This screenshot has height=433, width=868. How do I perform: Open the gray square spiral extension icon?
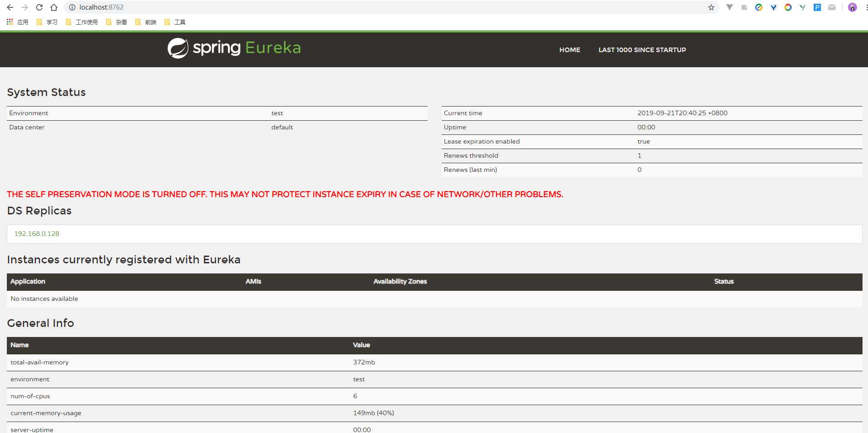744,7
